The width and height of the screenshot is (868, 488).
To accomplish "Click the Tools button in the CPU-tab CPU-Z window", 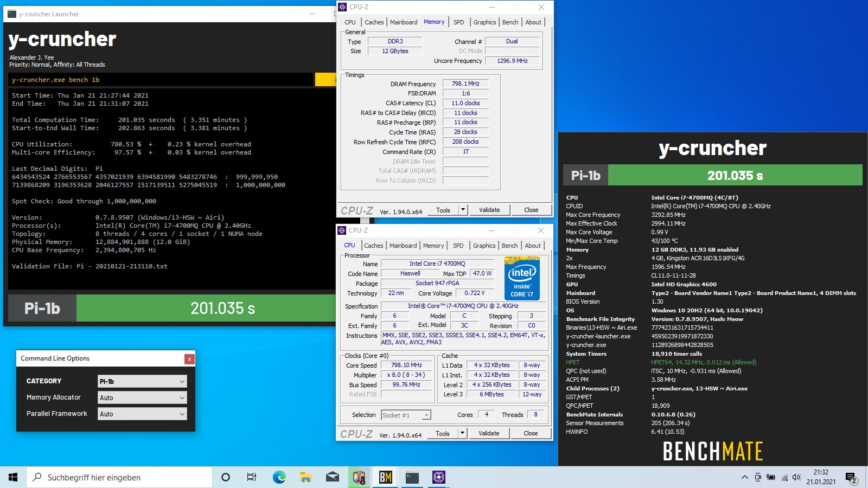I will (443, 433).
